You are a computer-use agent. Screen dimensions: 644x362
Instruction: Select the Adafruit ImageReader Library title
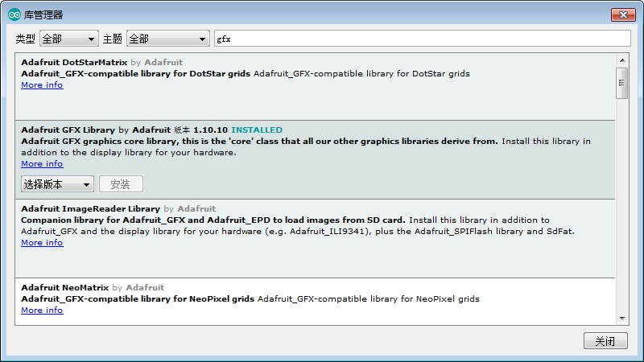coord(90,209)
